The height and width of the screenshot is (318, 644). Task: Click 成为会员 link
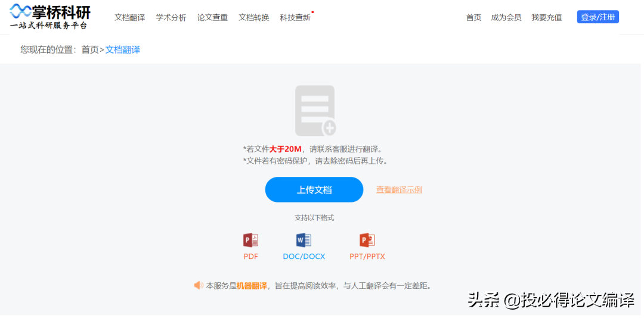coord(506,18)
